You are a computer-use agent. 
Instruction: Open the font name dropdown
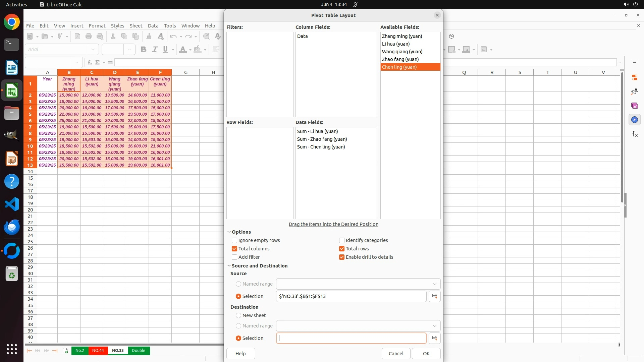coord(93,50)
